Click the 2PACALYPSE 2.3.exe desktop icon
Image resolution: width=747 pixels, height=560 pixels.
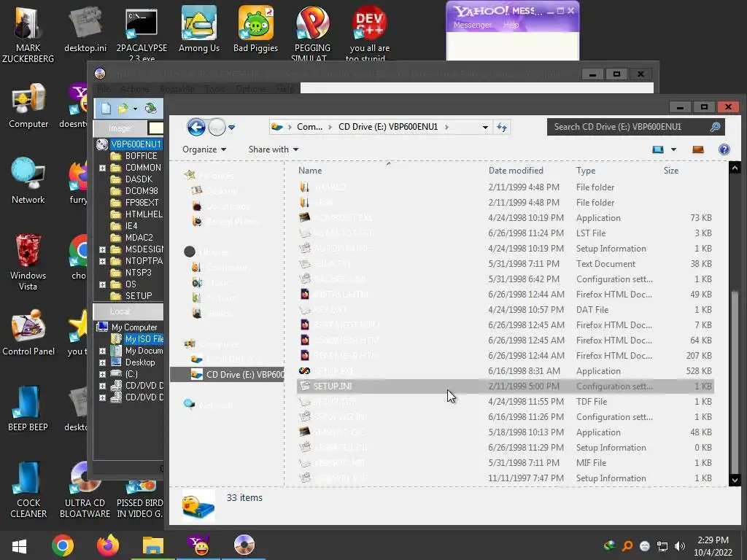[x=142, y=34]
